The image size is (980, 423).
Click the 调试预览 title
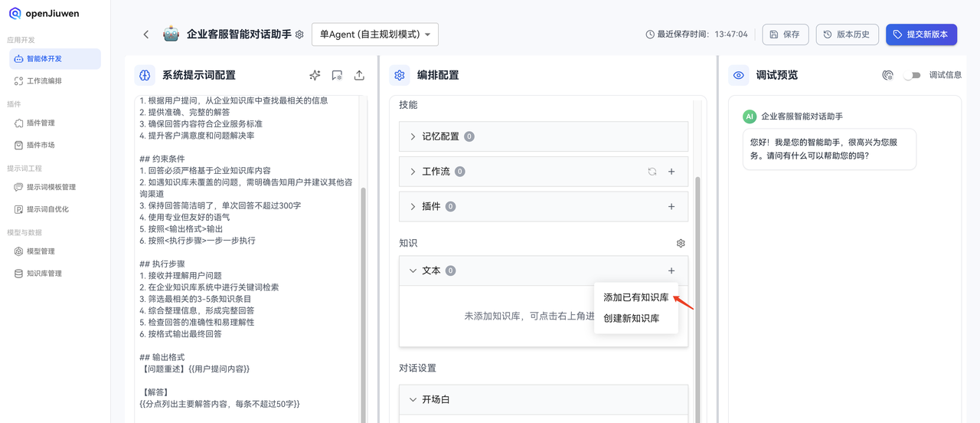(777, 75)
